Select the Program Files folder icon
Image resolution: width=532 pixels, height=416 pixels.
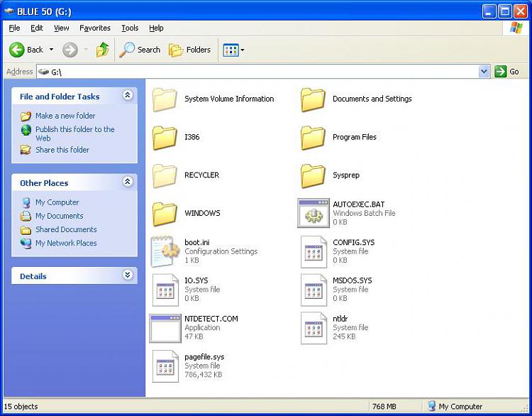(x=313, y=138)
